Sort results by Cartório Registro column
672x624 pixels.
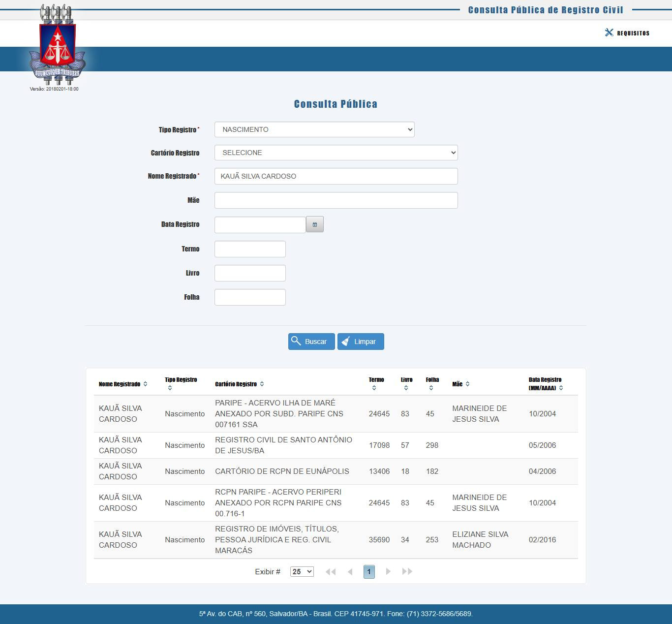coord(262,384)
